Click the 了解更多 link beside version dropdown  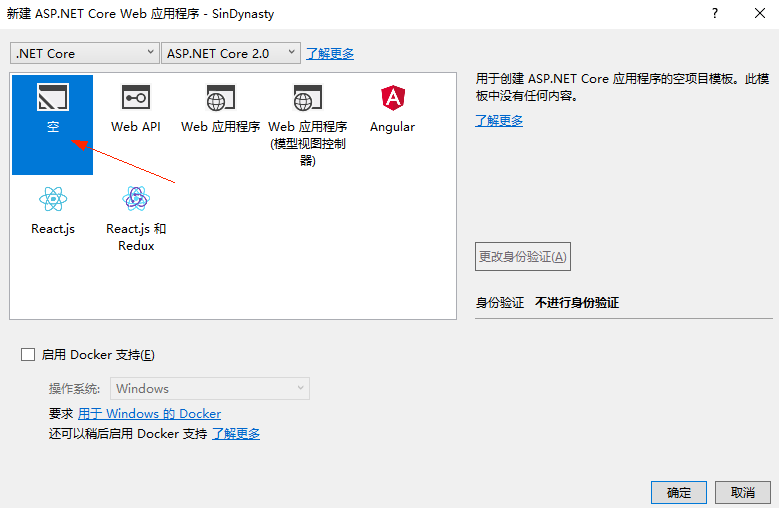point(330,54)
